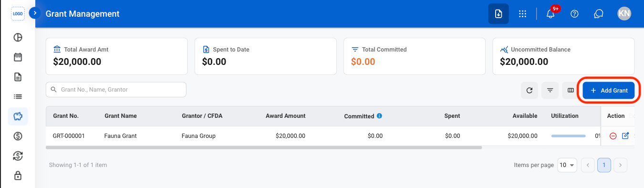Image resolution: width=644 pixels, height=188 pixels.
Task: Open the column chooser icon
Action: pyautogui.click(x=571, y=90)
